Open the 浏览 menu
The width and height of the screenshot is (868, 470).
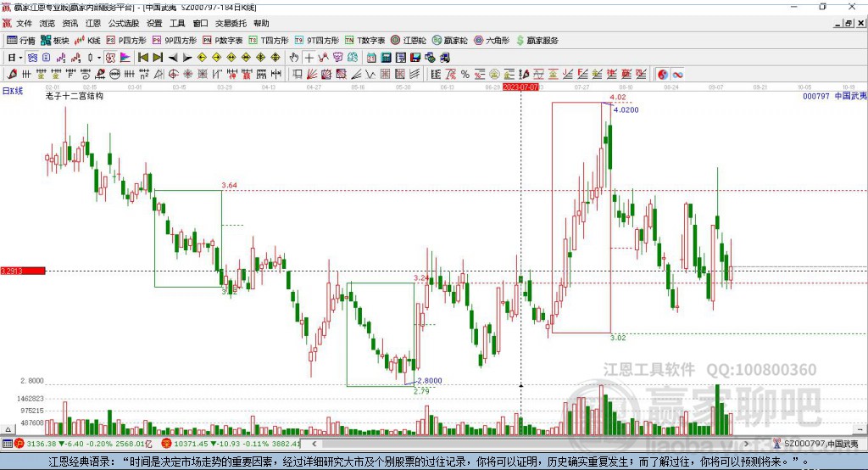coord(47,23)
